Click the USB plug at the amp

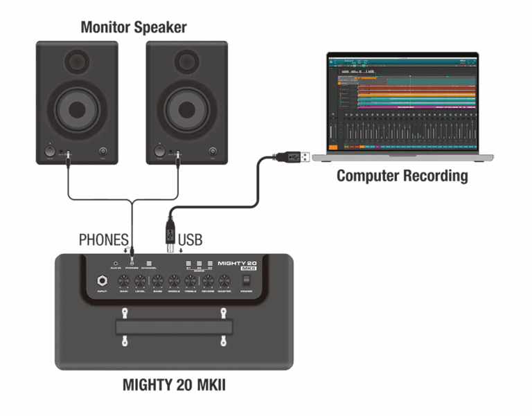click(x=170, y=236)
